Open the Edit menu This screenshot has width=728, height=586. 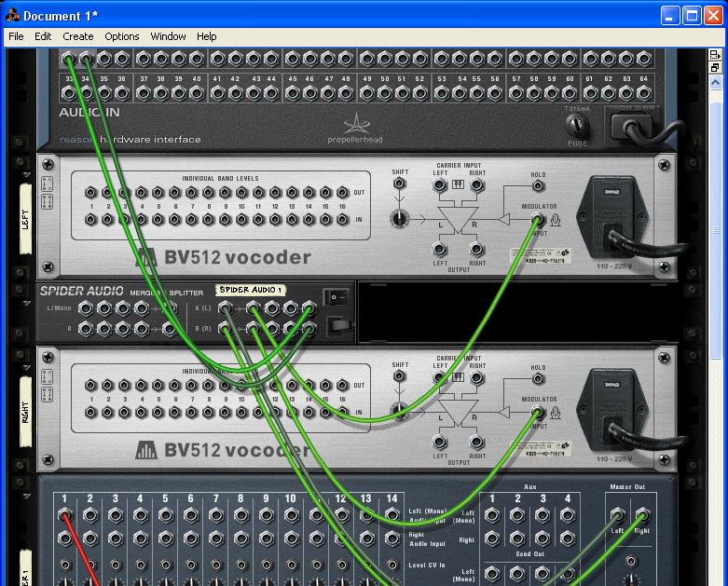[43, 36]
